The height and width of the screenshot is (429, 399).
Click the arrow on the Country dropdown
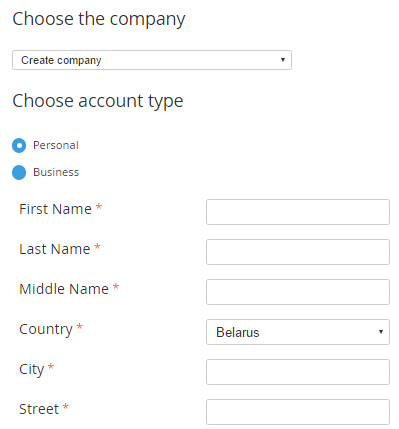coord(381,332)
